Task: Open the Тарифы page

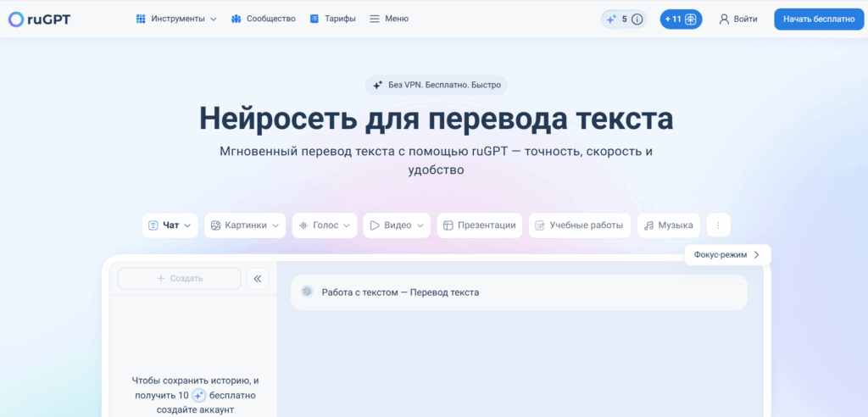Action: click(x=332, y=19)
